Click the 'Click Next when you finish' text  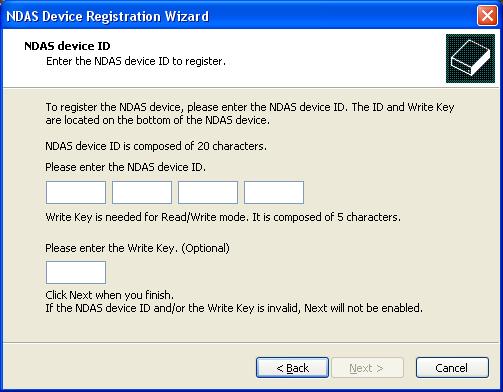point(110,295)
